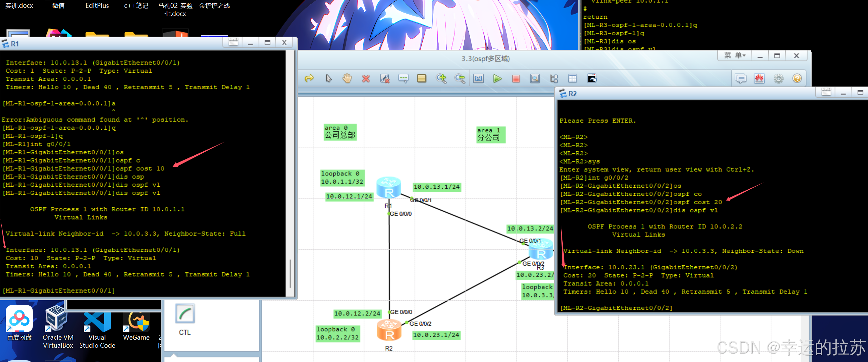Open the CLI console window icon

click(x=592, y=78)
